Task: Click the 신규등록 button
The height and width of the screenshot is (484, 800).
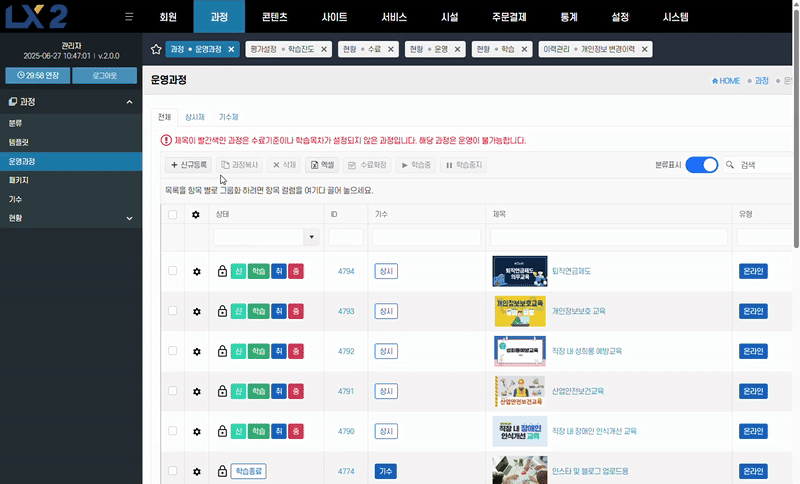Action: 188,165
